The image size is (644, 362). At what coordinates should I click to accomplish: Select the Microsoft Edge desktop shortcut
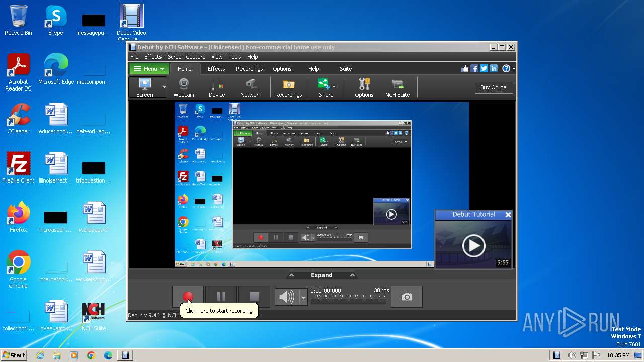coord(56,69)
